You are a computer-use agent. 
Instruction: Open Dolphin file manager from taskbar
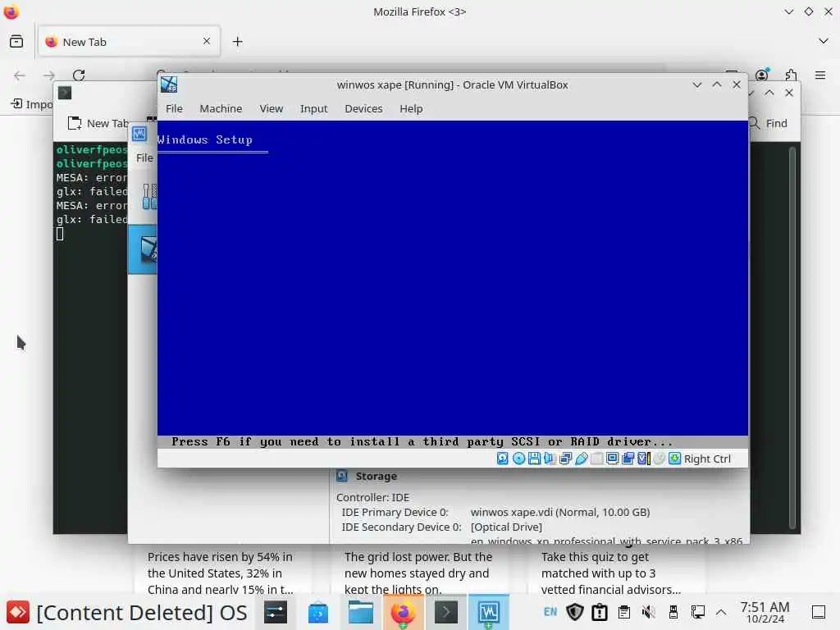(x=361, y=612)
